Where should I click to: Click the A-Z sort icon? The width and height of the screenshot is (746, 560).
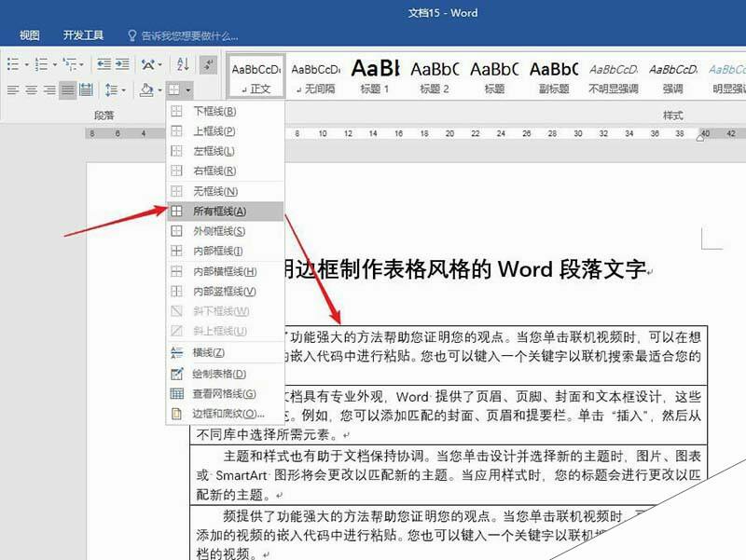[183, 64]
